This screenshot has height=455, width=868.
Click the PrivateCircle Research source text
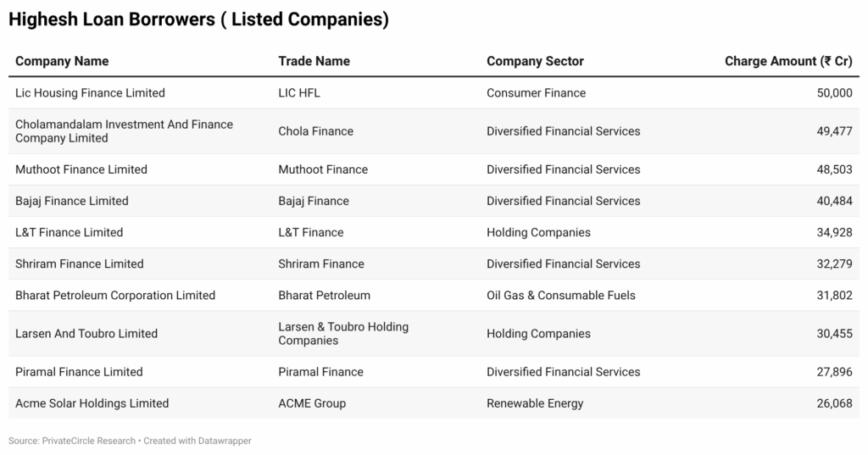tap(88, 441)
